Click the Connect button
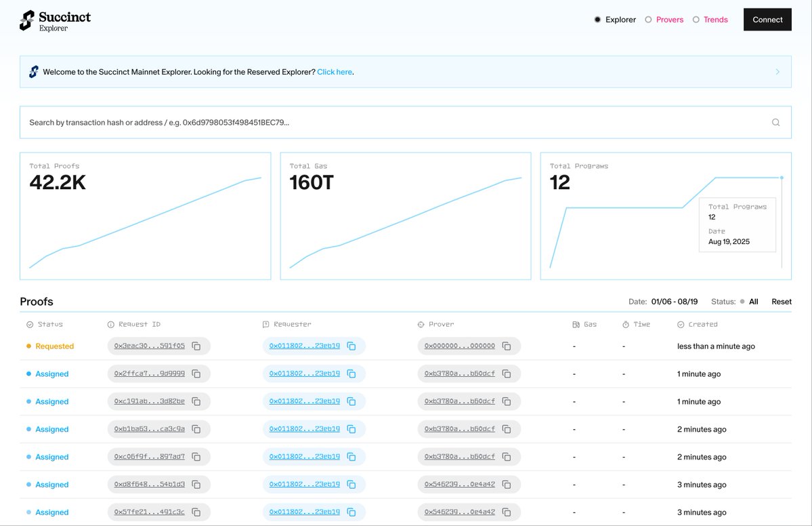The image size is (812, 526). [x=767, y=20]
